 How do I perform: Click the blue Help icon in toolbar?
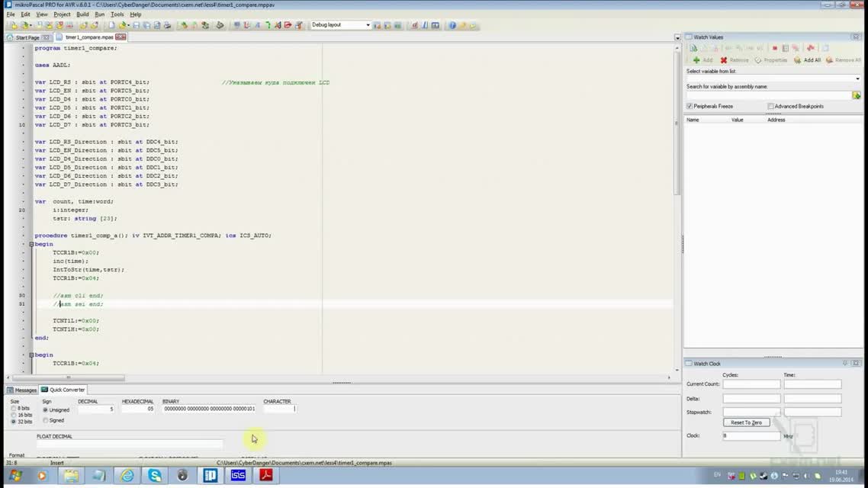[452, 25]
